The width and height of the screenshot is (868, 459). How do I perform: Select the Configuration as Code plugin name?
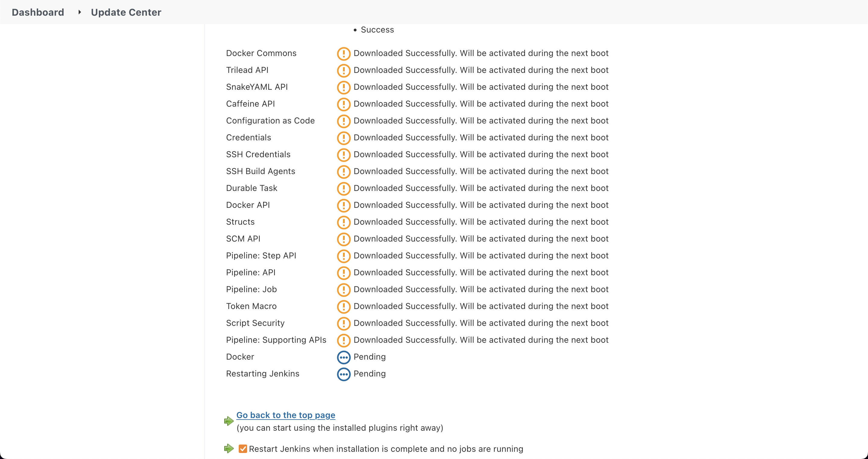[x=270, y=120]
